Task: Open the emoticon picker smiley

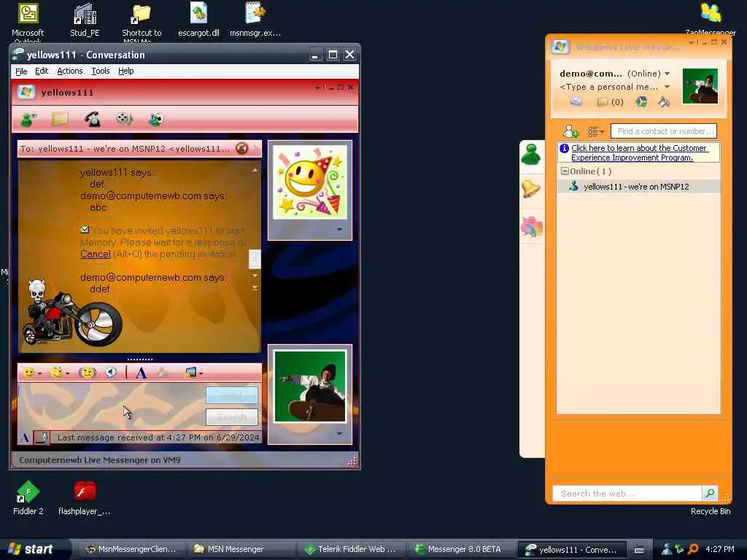Action: pyautogui.click(x=29, y=373)
